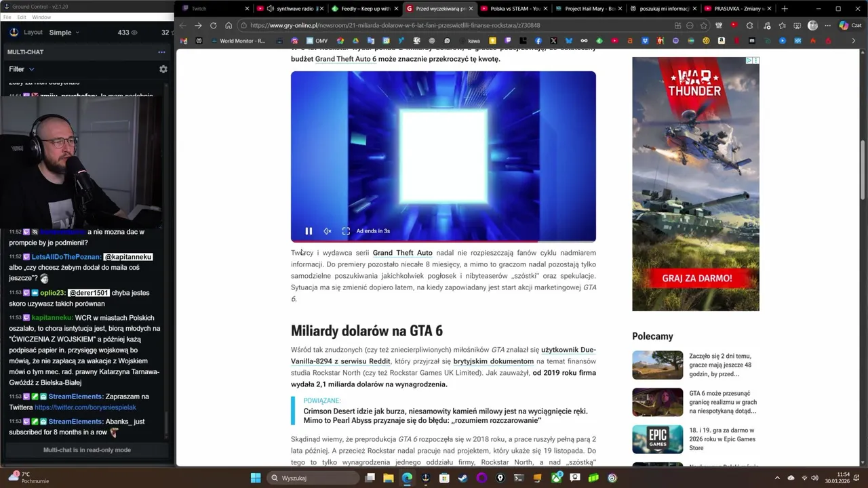Open File Explorer from the taskbar

[389, 478]
